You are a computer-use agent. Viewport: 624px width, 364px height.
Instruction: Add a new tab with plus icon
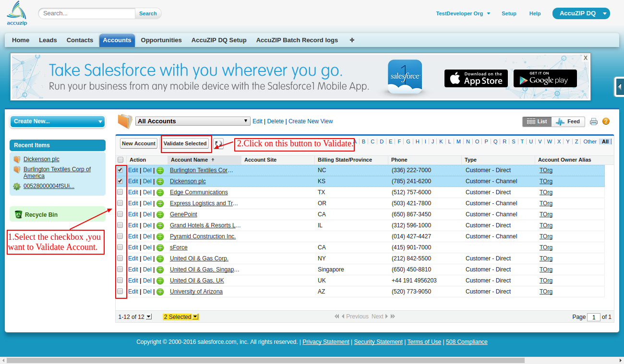click(x=352, y=40)
